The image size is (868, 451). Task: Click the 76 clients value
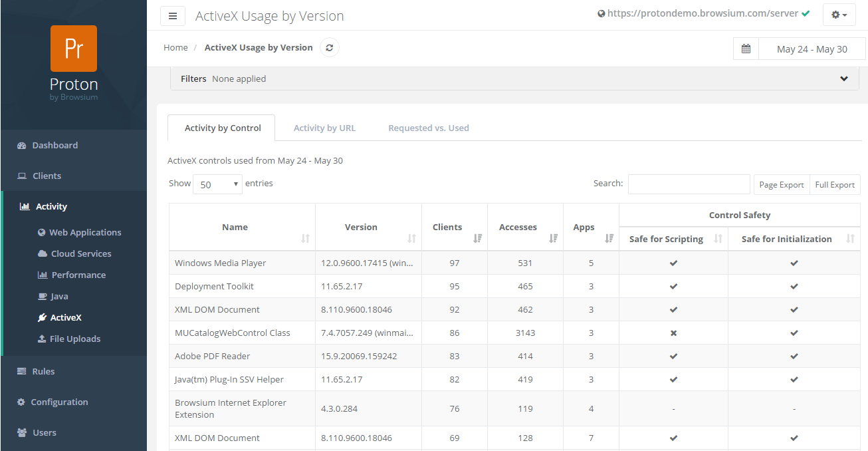(455, 408)
